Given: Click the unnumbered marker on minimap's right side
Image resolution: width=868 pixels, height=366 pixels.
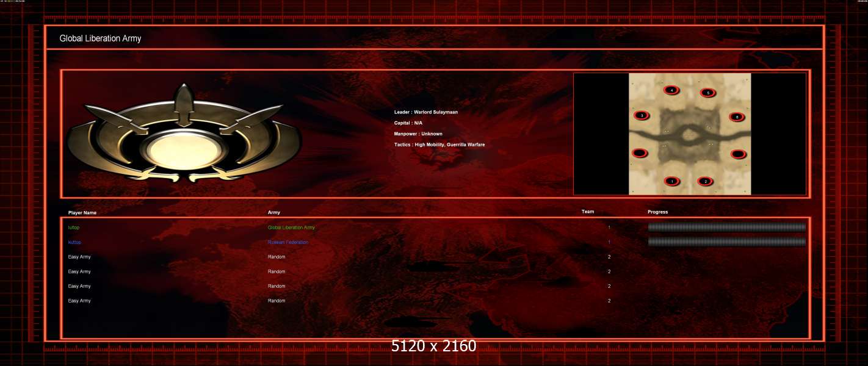Looking at the screenshot, I should click(737, 154).
